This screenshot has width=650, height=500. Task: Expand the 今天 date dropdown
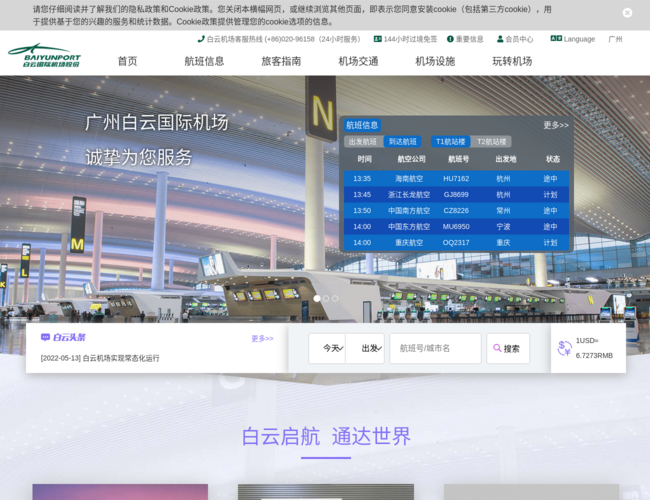[x=327, y=348]
